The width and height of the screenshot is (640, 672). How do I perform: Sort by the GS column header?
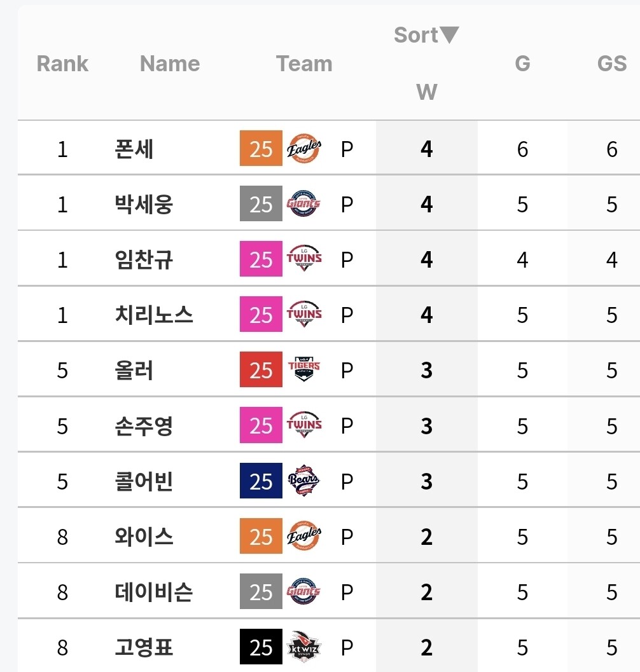coord(612,64)
